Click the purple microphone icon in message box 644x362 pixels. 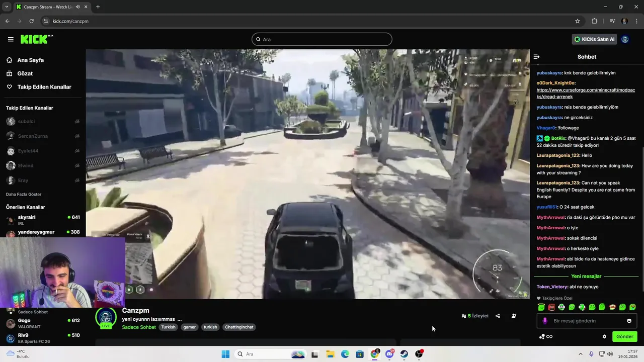pyautogui.click(x=545, y=321)
